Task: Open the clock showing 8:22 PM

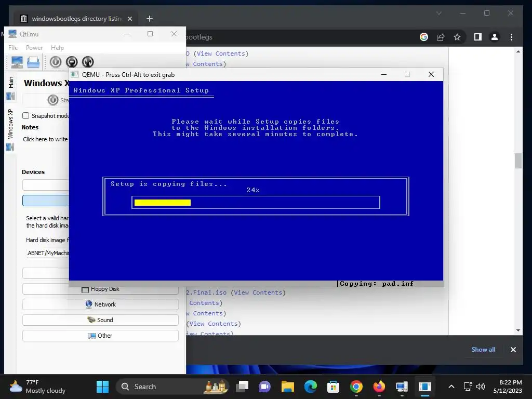Action: [508, 387]
